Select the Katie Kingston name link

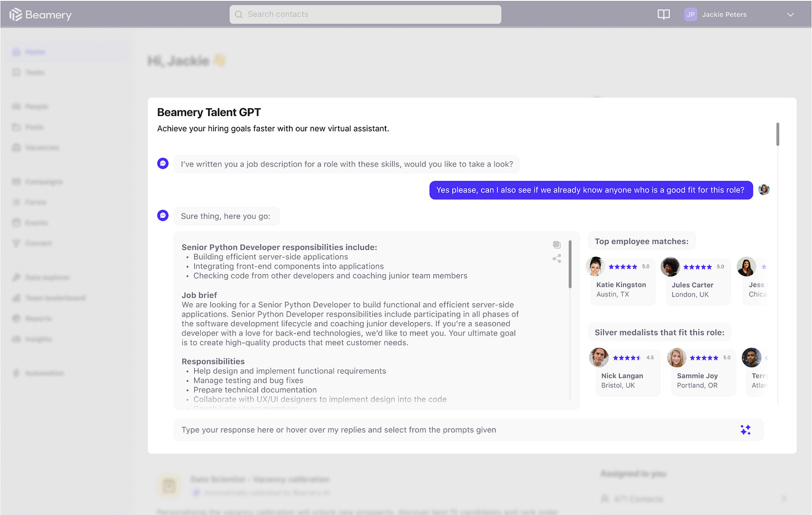(621, 285)
